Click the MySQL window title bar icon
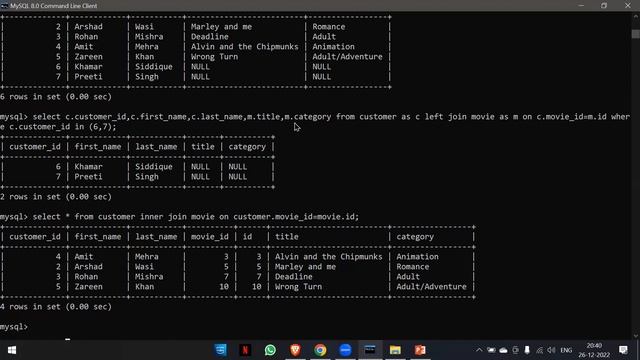640x360 pixels. [x=4, y=6]
